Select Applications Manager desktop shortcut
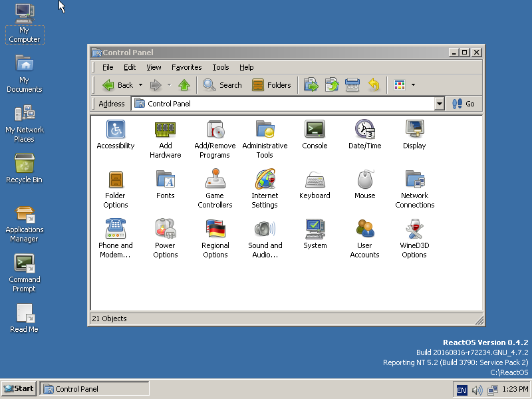Viewport: 532px width, 399px height. [25, 223]
